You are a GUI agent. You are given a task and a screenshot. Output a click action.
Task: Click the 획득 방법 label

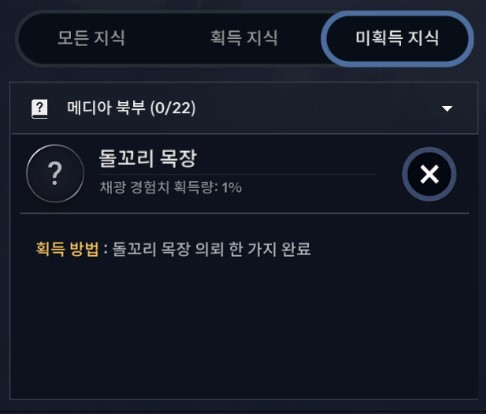coord(67,249)
